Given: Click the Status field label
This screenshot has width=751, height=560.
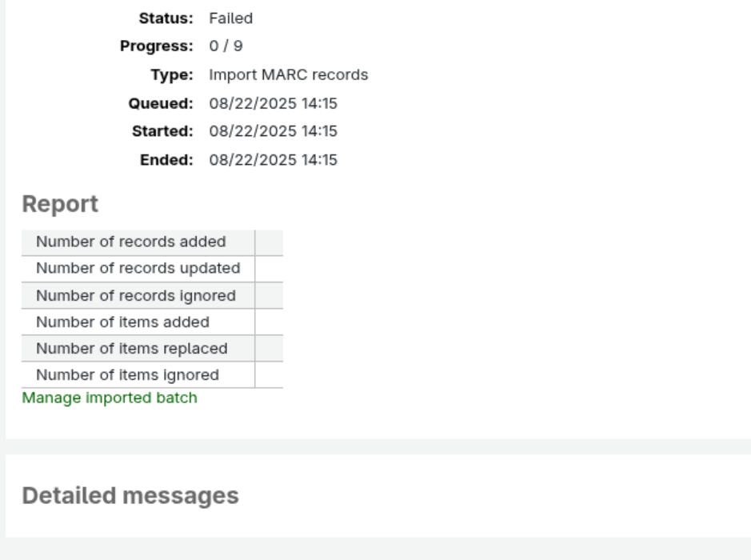Looking at the screenshot, I should click(166, 19).
